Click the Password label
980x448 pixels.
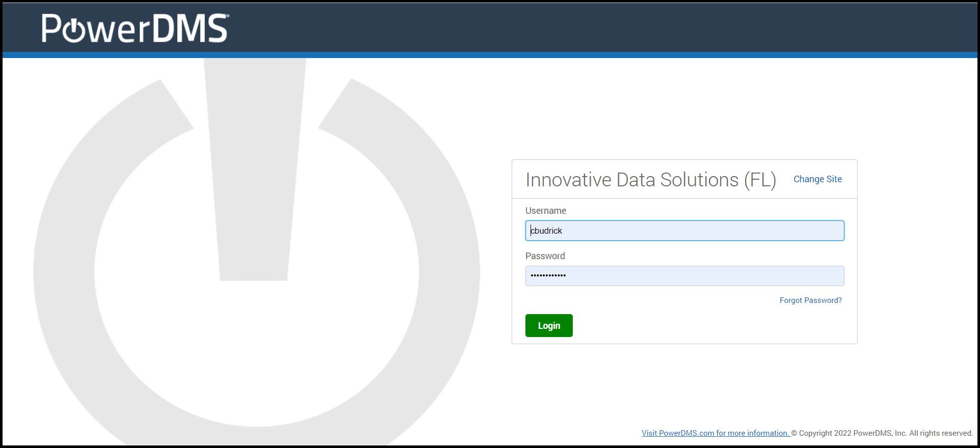click(545, 256)
